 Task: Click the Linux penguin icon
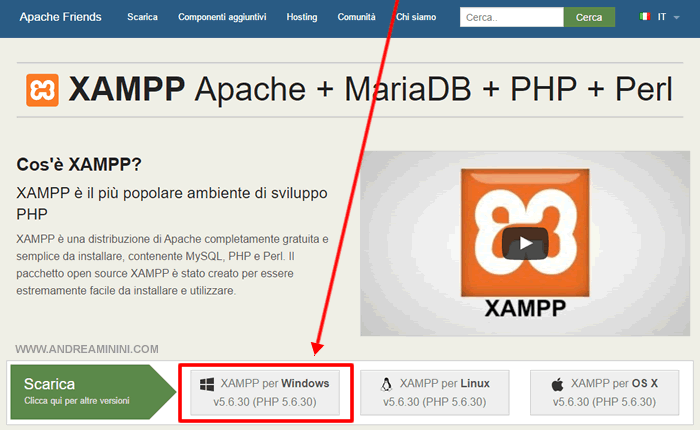(x=385, y=383)
